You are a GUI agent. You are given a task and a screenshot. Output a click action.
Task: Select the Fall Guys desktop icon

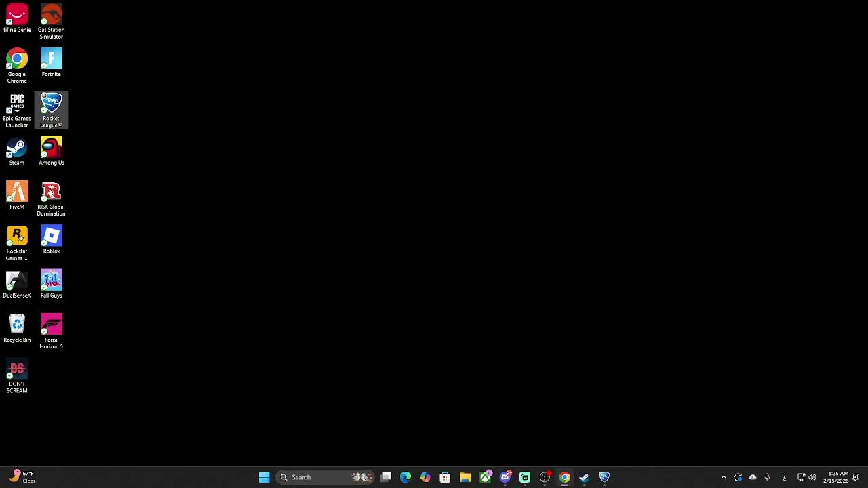point(51,285)
